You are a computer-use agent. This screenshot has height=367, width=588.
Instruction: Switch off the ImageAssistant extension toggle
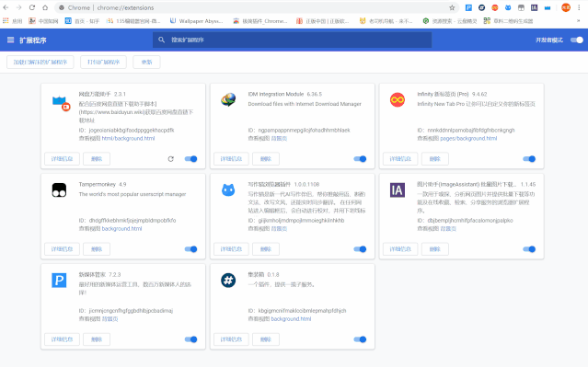point(529,249)
